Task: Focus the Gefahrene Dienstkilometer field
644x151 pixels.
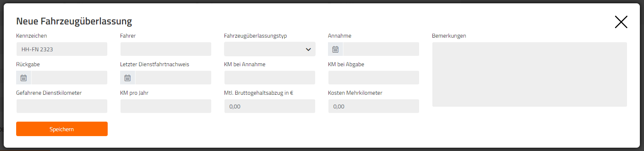Action: 62,106
